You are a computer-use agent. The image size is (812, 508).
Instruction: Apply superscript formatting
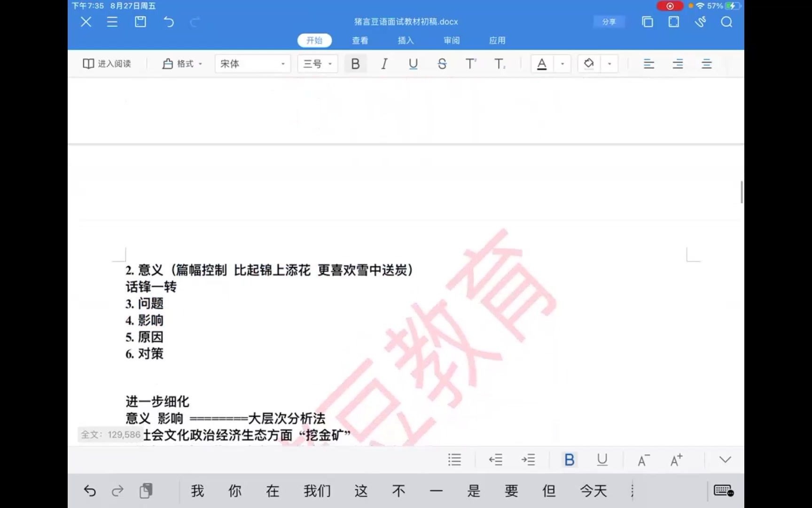pyautogui.click(x=471, y=63)
